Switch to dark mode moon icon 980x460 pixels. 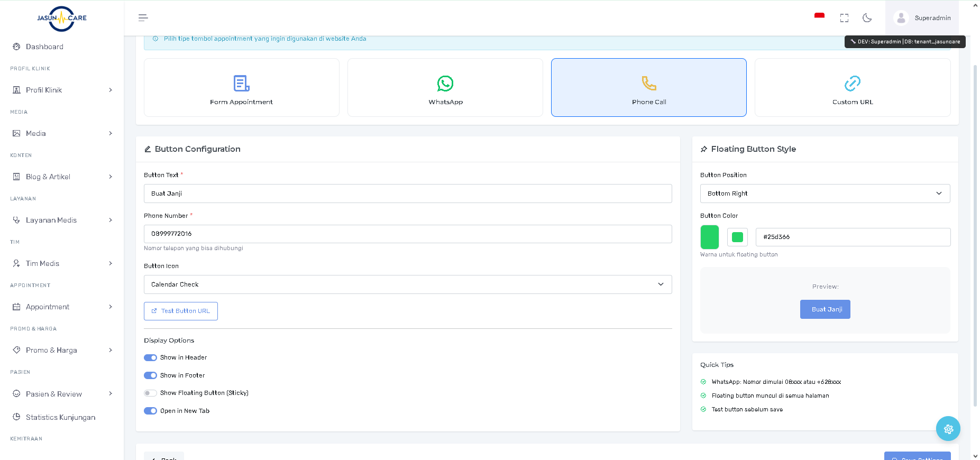tap(867, 18)
